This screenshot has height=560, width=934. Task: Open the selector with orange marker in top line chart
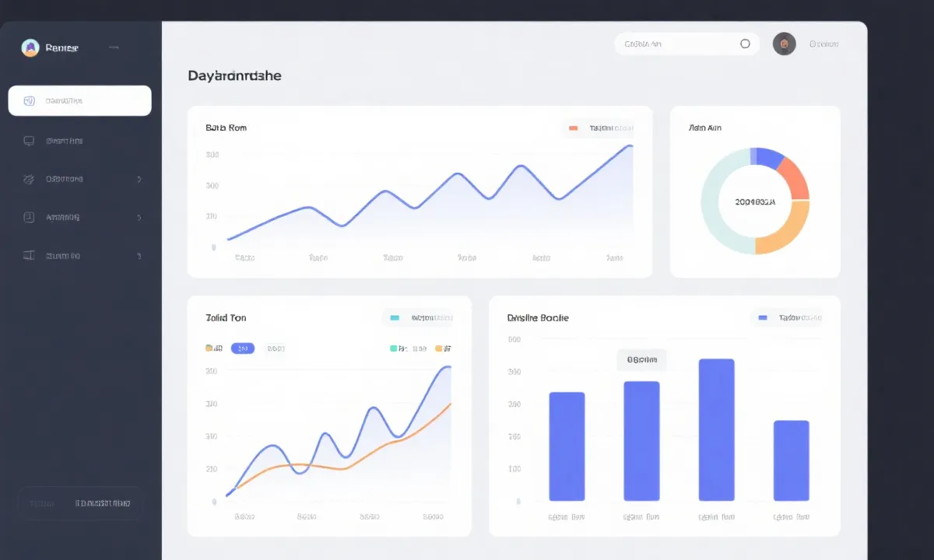pos(598,128)
